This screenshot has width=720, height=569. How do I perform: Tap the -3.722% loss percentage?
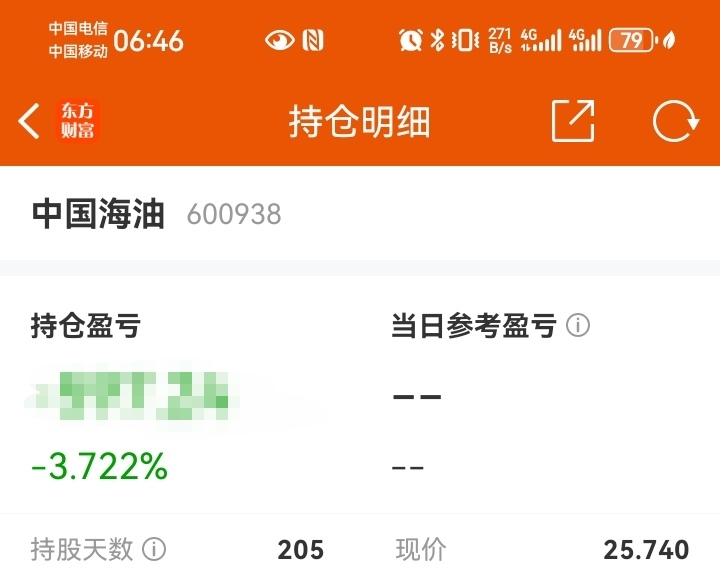(99, 467)
